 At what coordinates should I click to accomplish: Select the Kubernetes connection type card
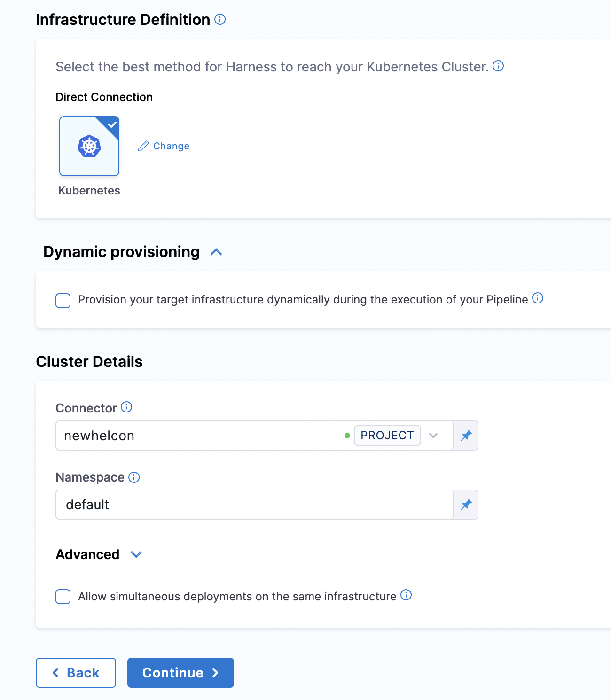[x=89, y=146]
